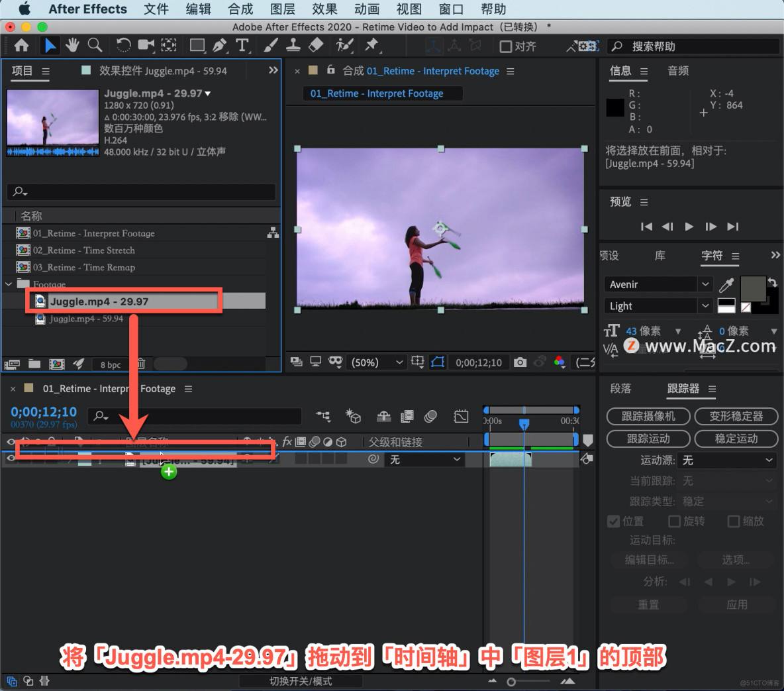The height and width of the screenshot is (691, 784).
Task: Select the Rectangle shape tool
Action: pos(197,46)
